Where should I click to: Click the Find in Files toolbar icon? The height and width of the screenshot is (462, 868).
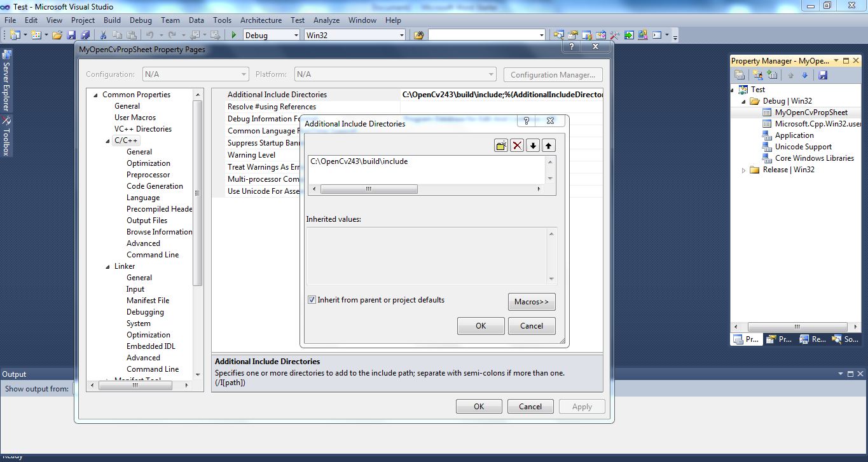[x=418, y=35]
